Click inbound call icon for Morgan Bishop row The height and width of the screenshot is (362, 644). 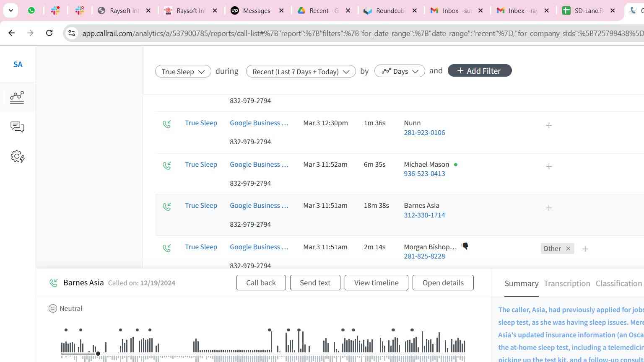point(167,248)
